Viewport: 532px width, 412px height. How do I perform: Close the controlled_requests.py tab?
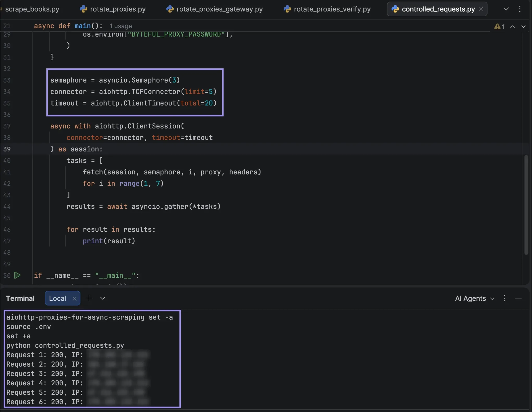point(481,9)
